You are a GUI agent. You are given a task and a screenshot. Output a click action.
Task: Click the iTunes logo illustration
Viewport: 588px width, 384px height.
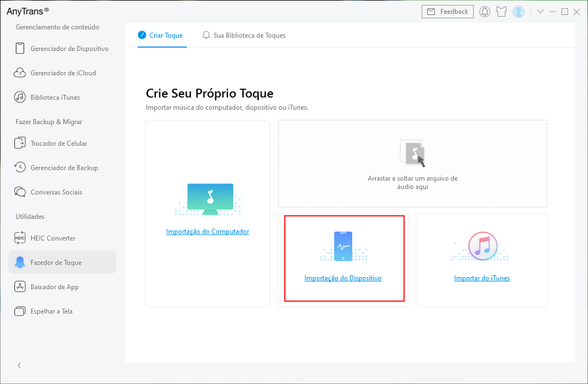482,246
